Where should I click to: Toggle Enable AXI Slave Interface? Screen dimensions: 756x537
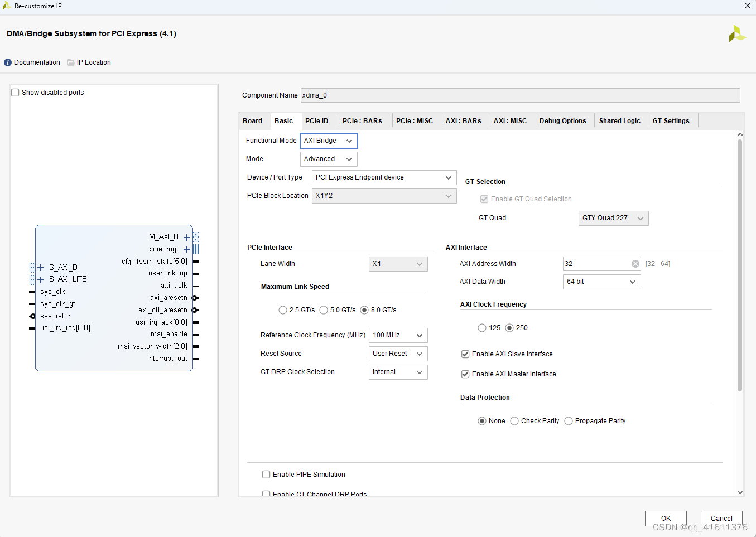tap(465, 354)
